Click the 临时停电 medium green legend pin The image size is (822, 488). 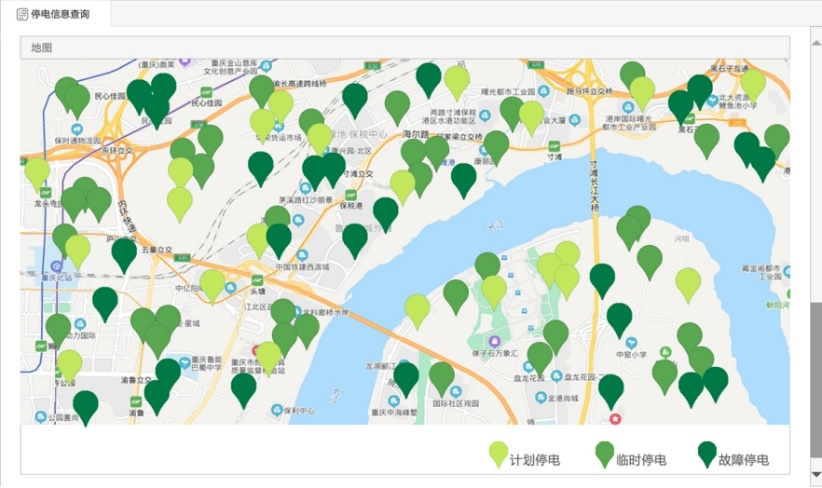tap(604, 453)
